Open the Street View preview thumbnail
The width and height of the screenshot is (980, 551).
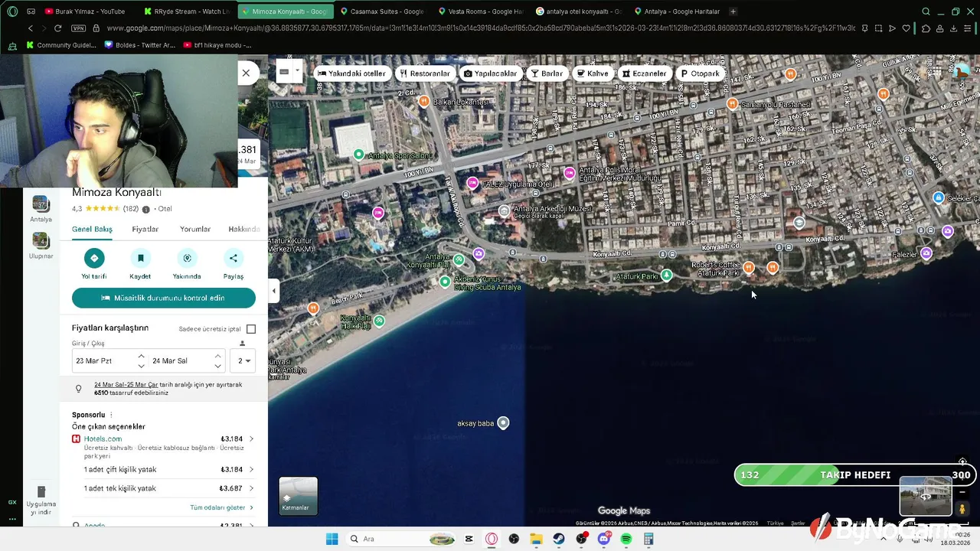point(925,496)
